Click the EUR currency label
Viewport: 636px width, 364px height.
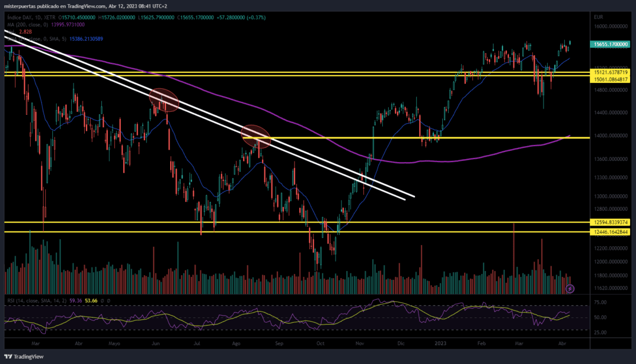(598, 17)
